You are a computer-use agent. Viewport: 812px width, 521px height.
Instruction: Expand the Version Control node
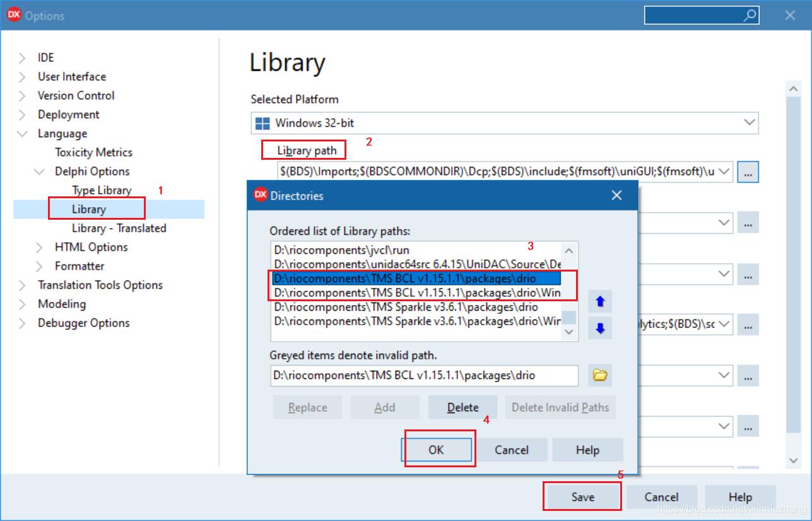pos(23,96)
